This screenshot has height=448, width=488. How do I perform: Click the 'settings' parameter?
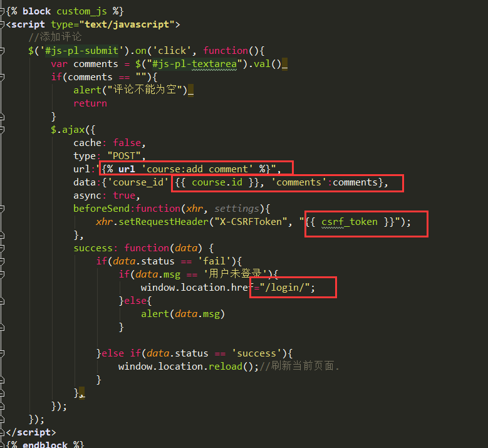point(237,209)
